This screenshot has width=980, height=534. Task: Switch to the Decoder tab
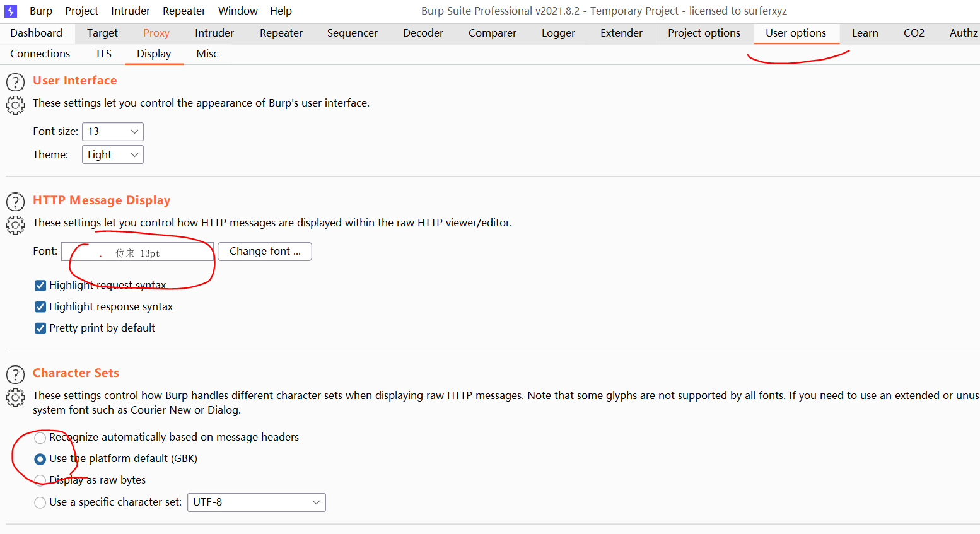click(x=423, y=33)
